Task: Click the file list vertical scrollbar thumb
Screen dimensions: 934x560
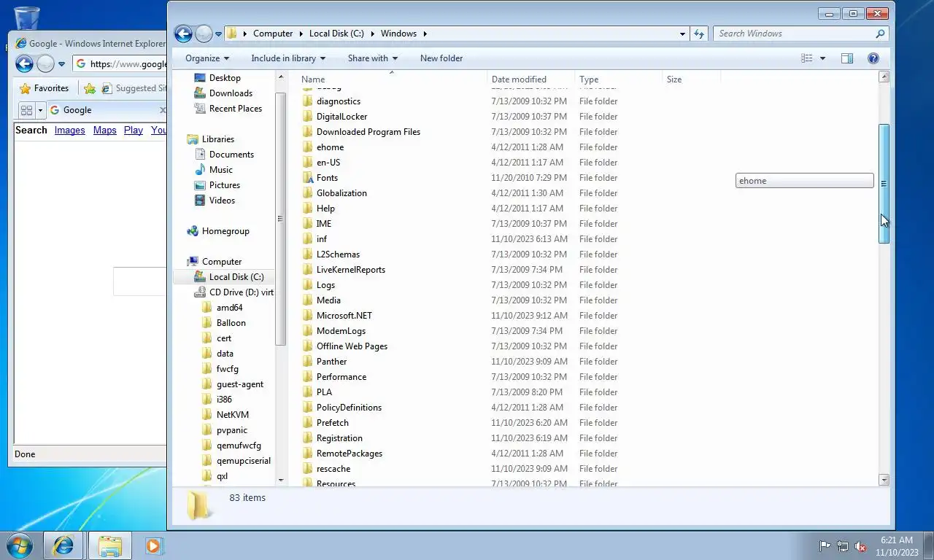Action: pos(884,184)
